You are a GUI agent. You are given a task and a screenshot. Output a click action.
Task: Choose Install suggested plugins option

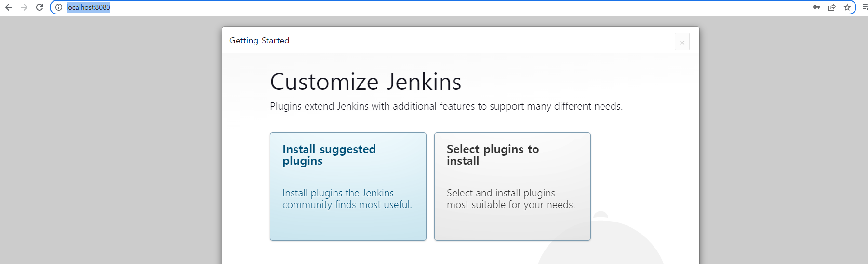tap(348, 186)
